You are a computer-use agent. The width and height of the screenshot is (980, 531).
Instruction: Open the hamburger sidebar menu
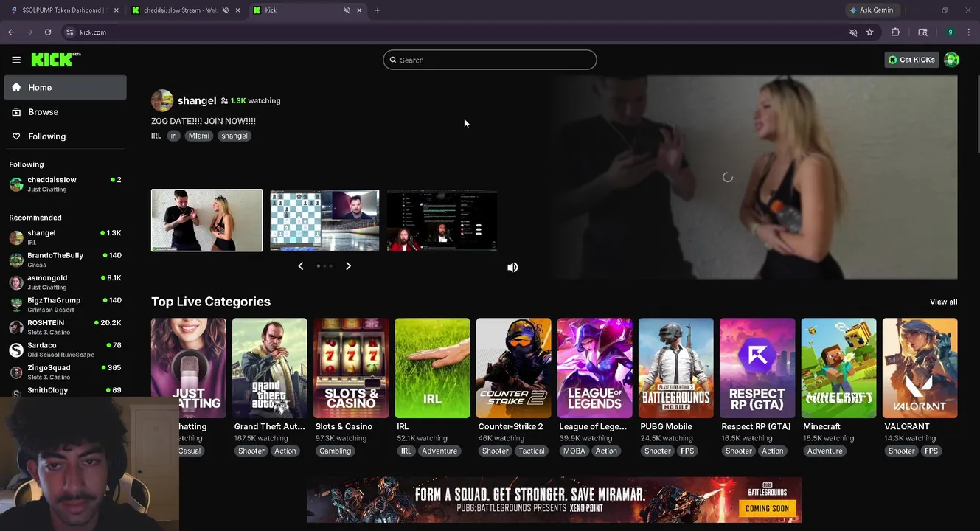click(16, 60)
